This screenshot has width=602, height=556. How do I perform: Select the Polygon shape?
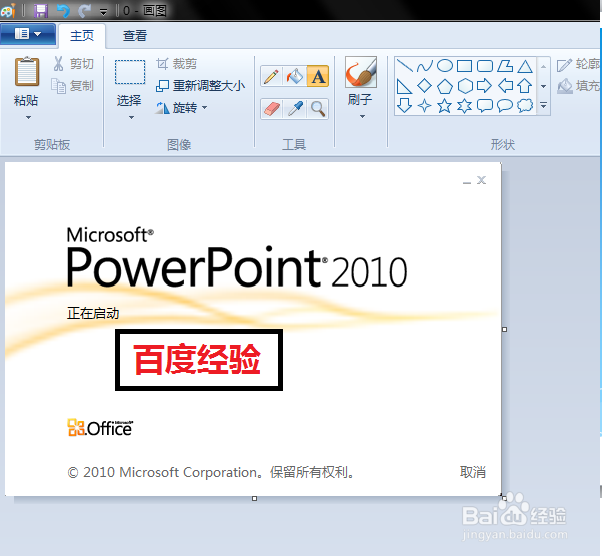pos(505,66)
